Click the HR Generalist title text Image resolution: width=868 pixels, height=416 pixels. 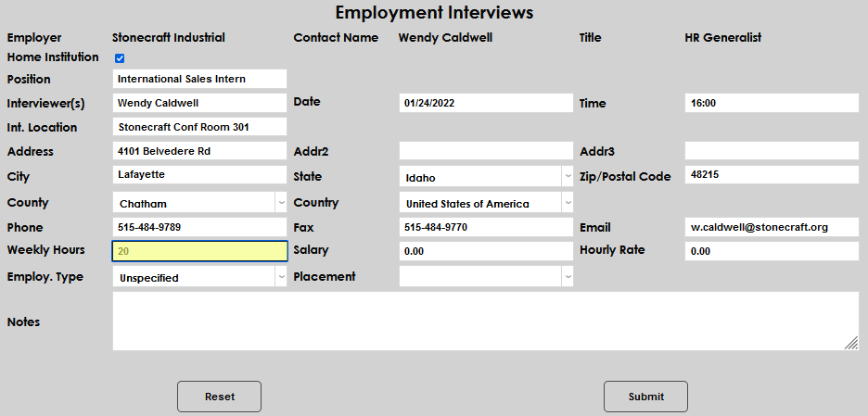click(x=723, y=38)
